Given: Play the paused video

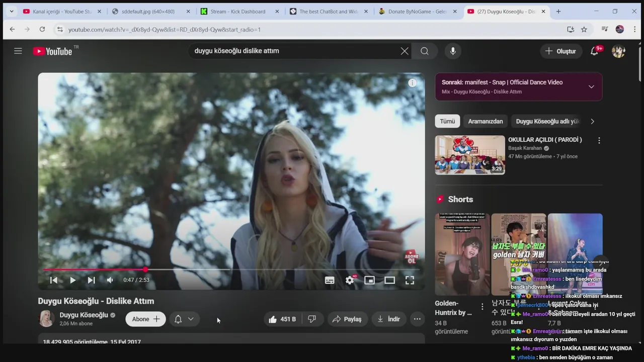Looking at the screenshot, I should (72, 280).
